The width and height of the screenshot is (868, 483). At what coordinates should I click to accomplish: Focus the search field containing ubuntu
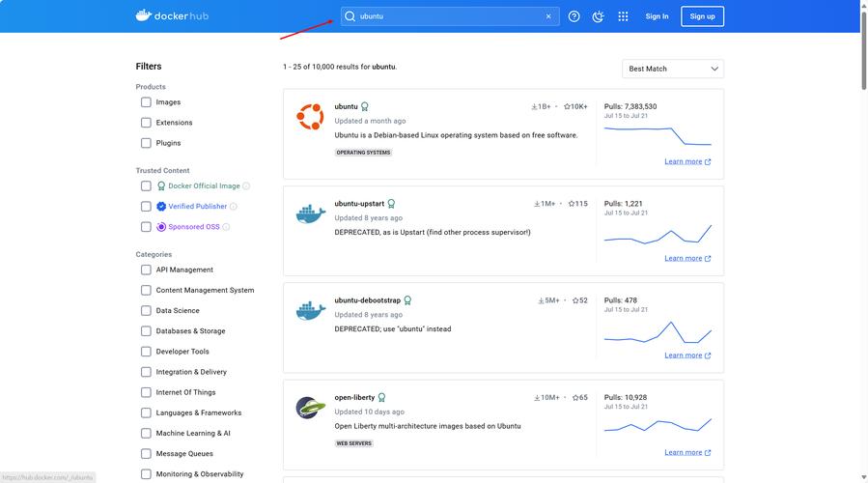tap(450, 16)
